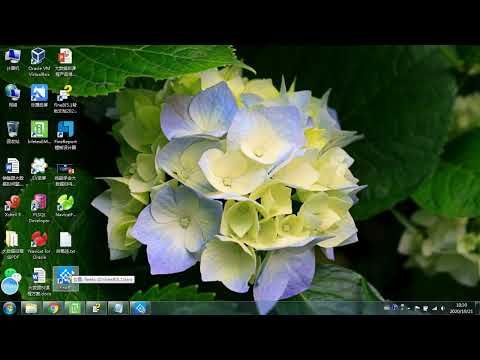Launch Xshell shortcut

click(13, 206)
